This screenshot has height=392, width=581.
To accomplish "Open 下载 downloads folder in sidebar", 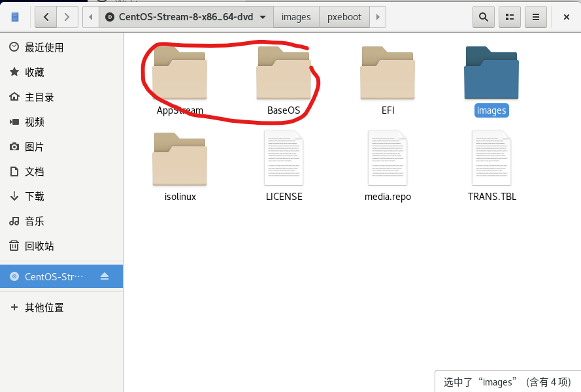I will click(61, 197).
